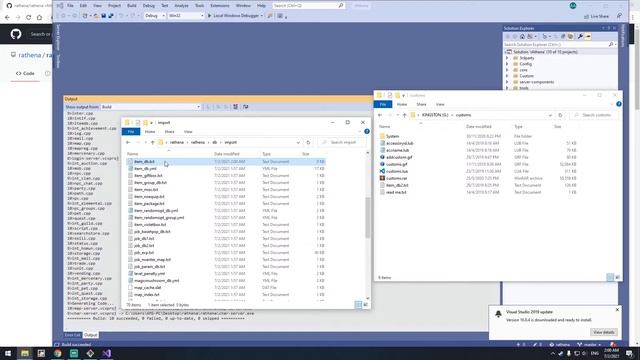Viewport: 640px width, 360px height.
Task: Dismiss the Visual Studio 2019 update notification
Action: click(x=617, y=310)
